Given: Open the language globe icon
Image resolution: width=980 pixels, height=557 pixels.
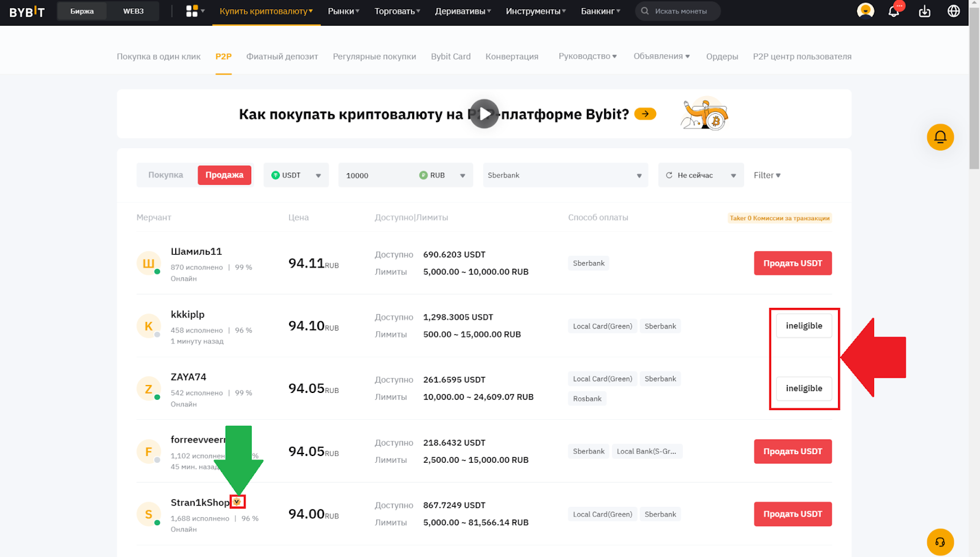Looking at the screenshot, I should [954, 11].
